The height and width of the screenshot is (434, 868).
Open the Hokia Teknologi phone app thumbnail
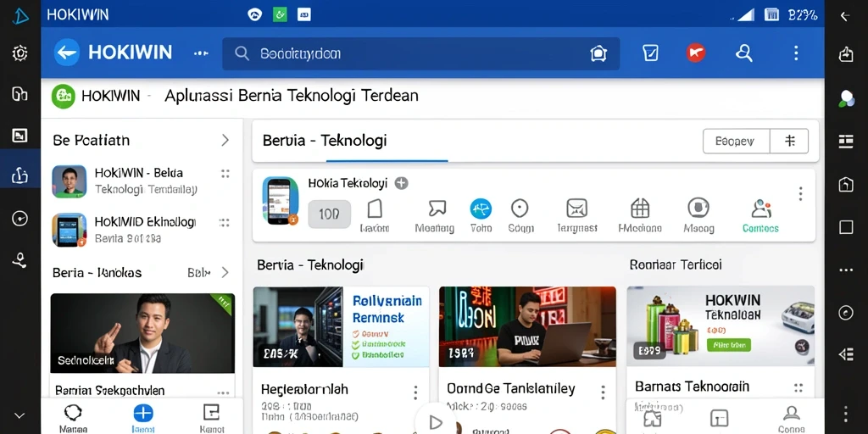pos(281,200)
